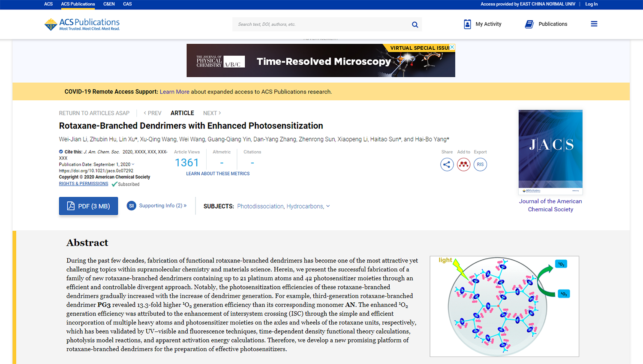
Task: Click the search magnifier icon
Action: (x=415, y=24)
